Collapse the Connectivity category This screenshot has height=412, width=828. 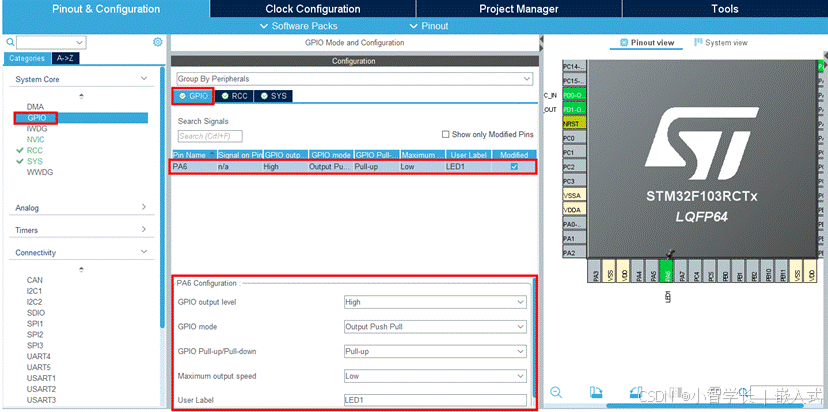144,252
